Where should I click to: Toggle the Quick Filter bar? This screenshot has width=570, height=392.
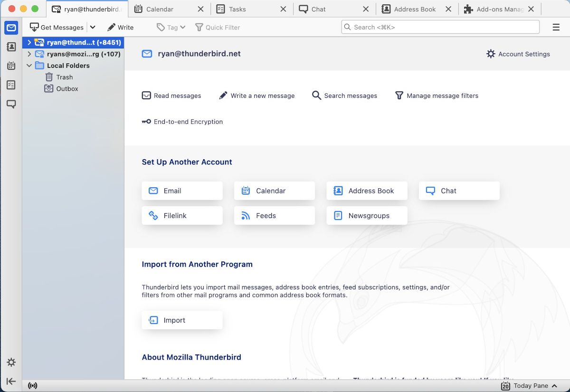click(x=218, y=28)
